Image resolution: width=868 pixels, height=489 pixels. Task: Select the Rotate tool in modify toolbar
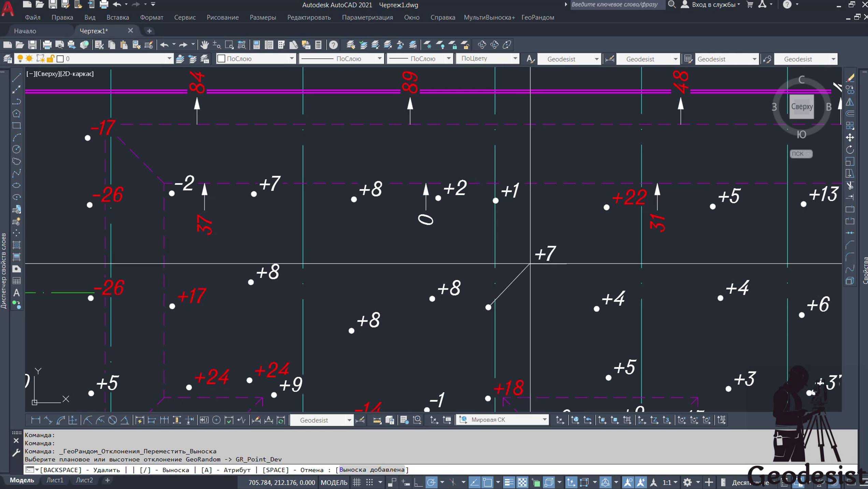850,150
